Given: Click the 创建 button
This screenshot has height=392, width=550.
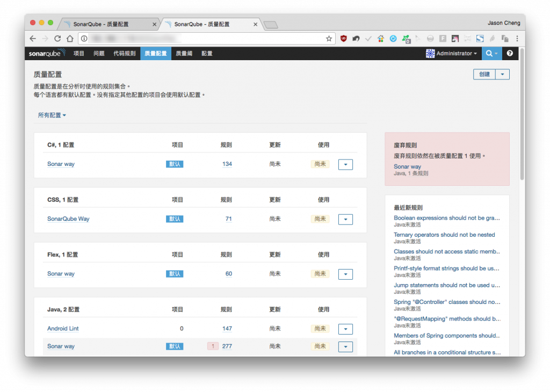Looking at the screenshot, I should coord(484,74).
